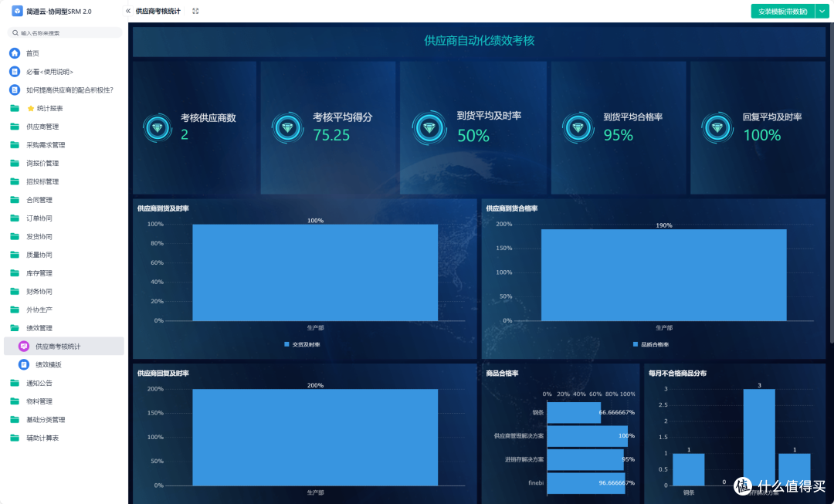The image size is (834, 504).
Task: Click the folder icon for 供应商管理
Action: point(15,127)
